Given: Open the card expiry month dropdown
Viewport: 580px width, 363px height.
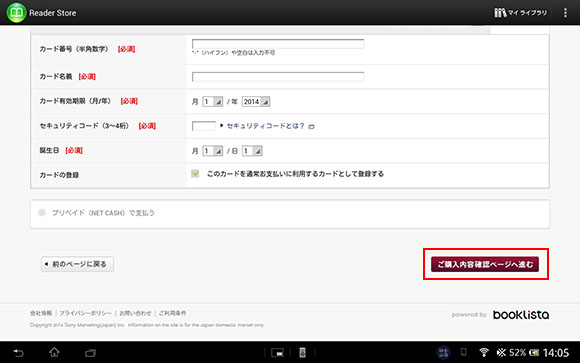Looking at the screenshot, I should click(x=212, y=101).
